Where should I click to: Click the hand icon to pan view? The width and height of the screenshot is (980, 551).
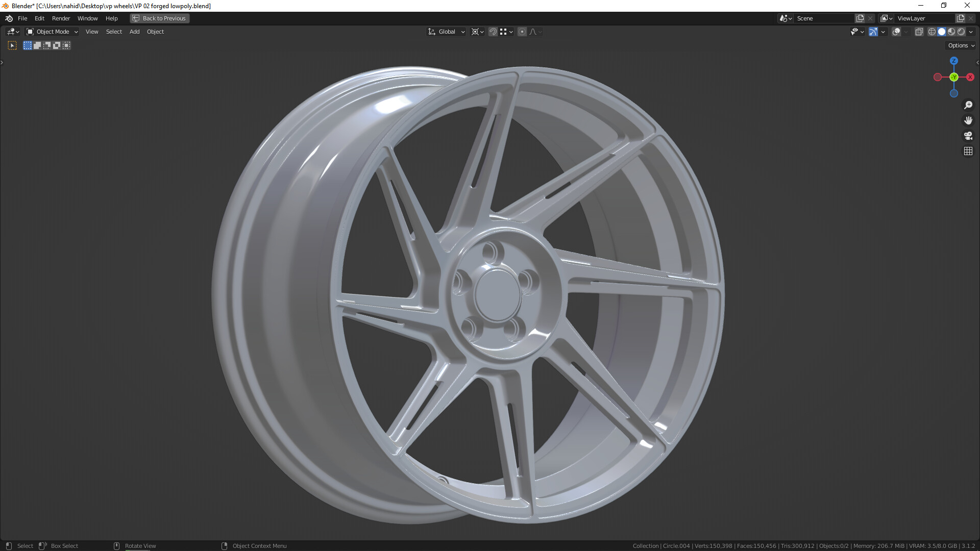pos(968,120)
